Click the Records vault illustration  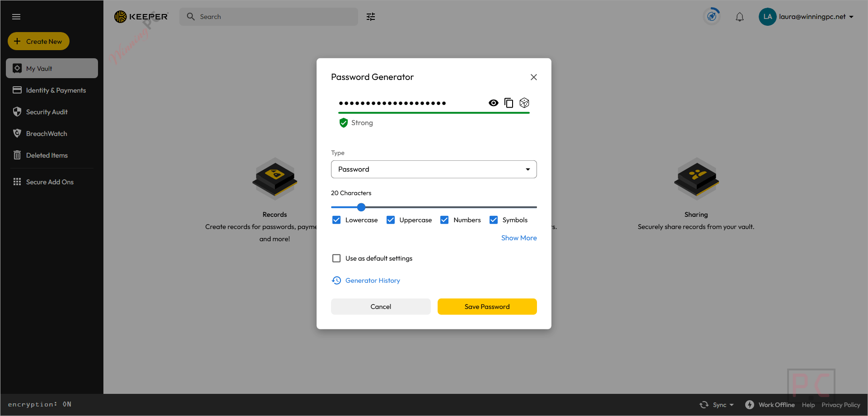[x=275, y=179]
